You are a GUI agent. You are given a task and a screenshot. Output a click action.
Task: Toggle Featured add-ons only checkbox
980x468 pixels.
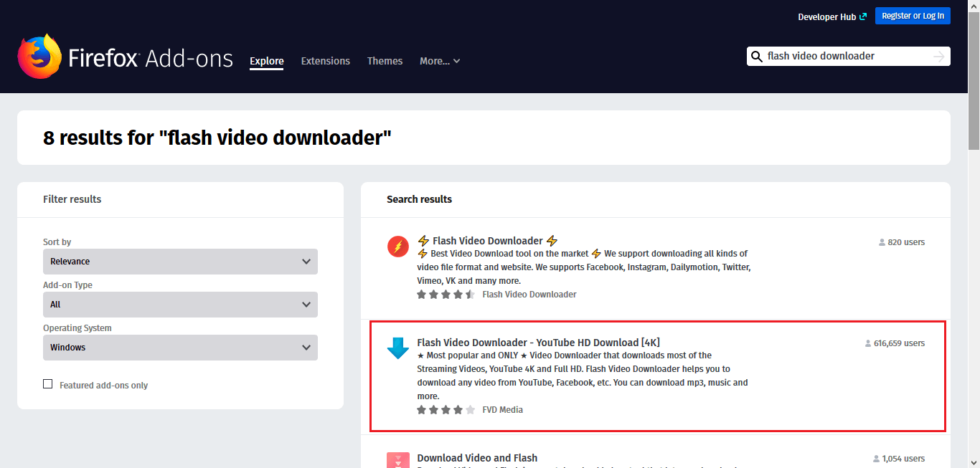(x=48, y=384)
